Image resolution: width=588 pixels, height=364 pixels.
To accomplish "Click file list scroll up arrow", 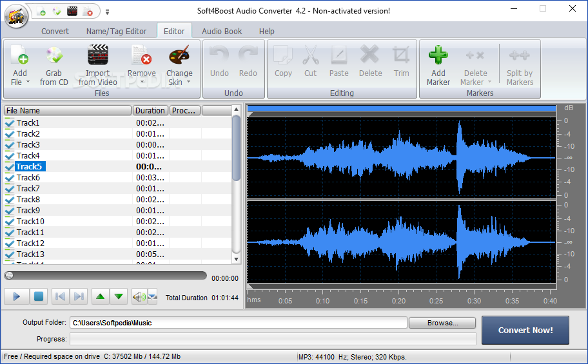I will point(236,110).
